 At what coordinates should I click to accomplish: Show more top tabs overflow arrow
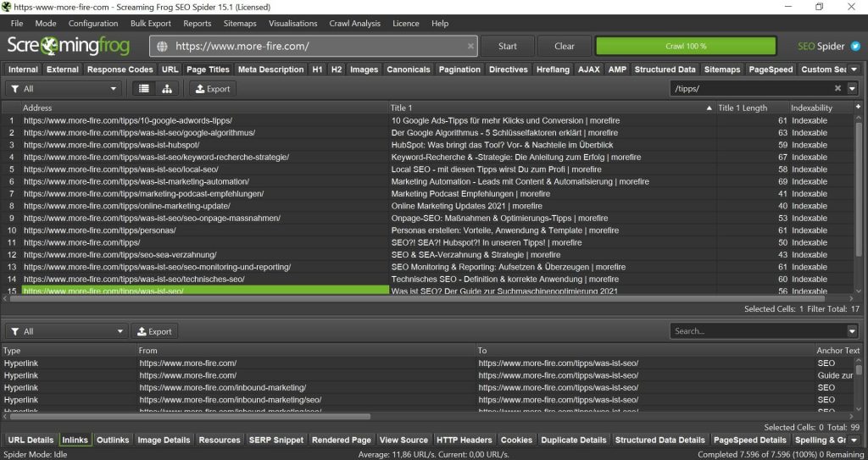tap(854, 69)
